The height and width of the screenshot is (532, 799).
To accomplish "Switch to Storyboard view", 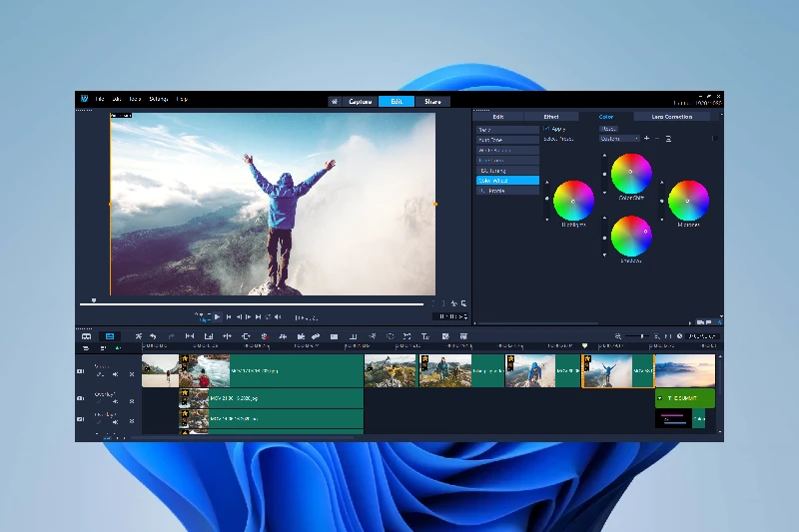I will point(86,336).
